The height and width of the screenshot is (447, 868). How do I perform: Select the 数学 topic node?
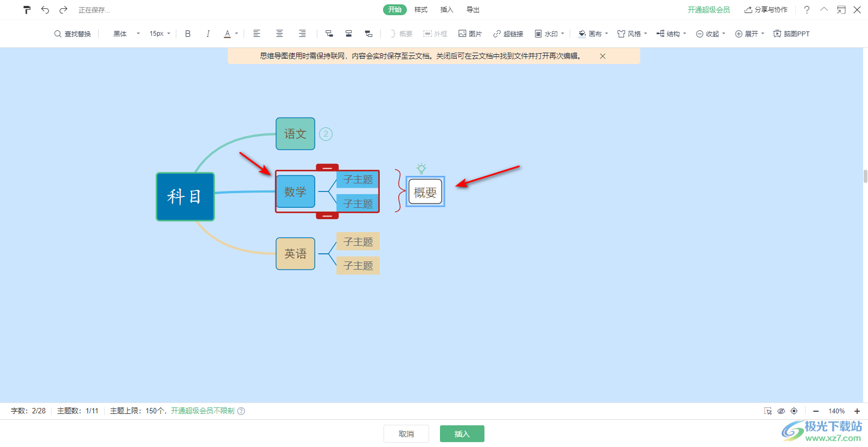pos(295,191)
